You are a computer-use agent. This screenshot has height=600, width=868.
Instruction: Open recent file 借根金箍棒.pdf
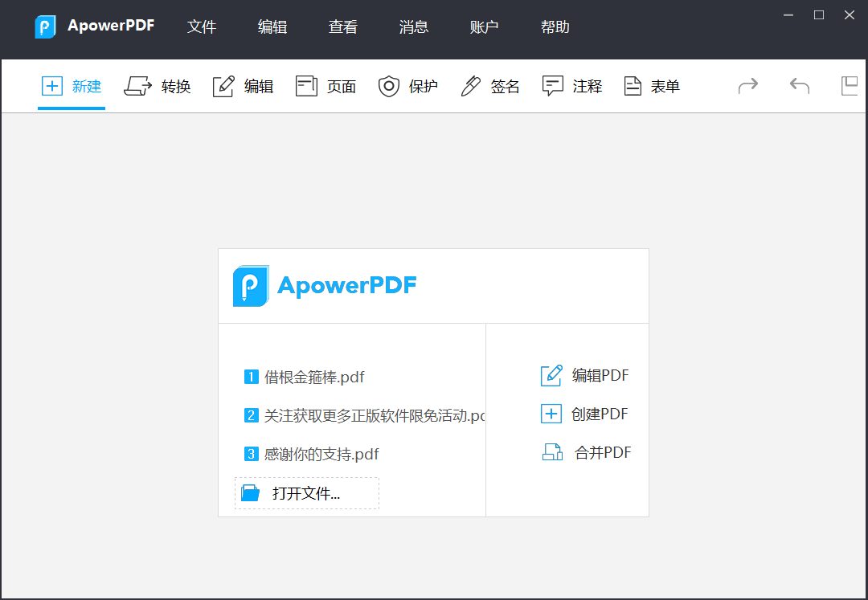(x=305, y=378)
